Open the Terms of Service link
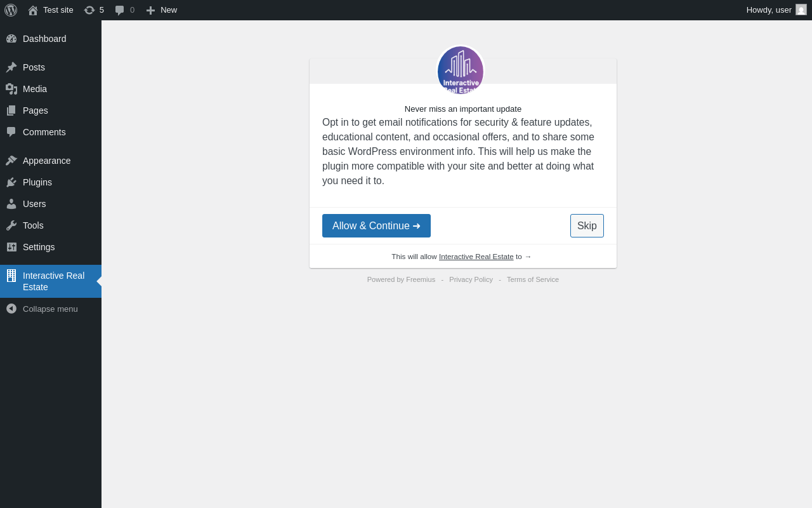812x508 pixels. click(533, 279)
